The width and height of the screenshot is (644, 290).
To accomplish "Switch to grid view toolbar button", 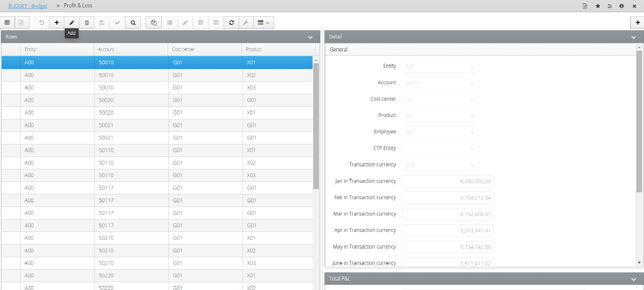I will tap(7, 22).
